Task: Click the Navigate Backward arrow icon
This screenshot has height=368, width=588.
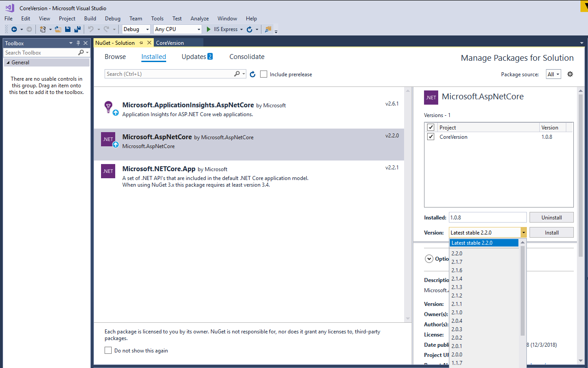Action: (x=14, y=29)
